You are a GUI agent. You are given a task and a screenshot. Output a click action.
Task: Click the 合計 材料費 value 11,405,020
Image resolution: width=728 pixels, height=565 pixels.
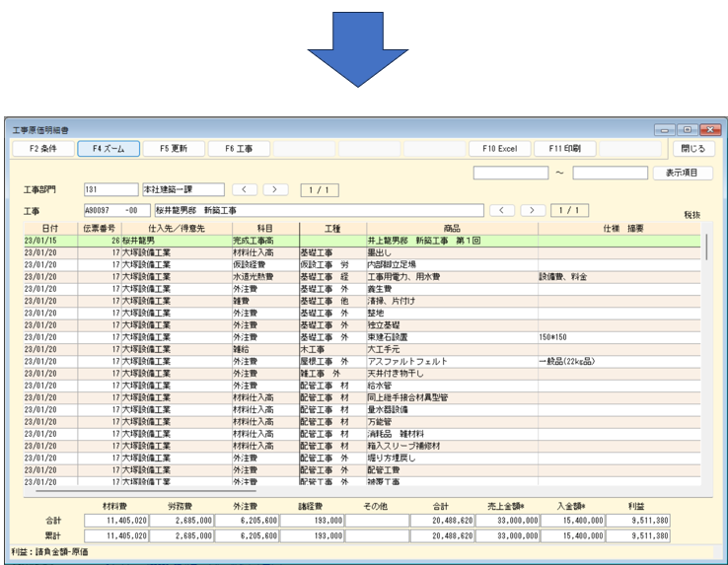(116, 521)
